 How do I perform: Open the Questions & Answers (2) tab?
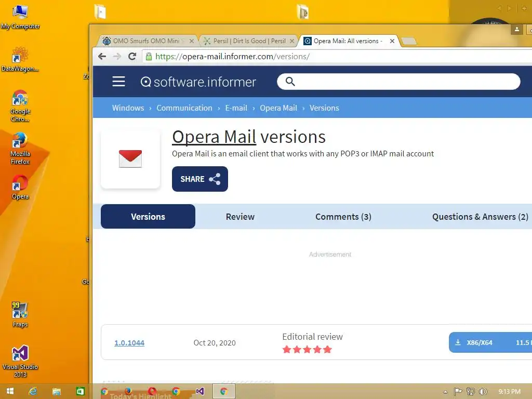[480, 217]
